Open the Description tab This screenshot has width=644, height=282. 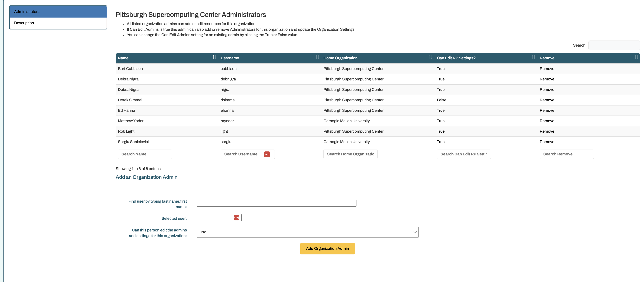58,23
